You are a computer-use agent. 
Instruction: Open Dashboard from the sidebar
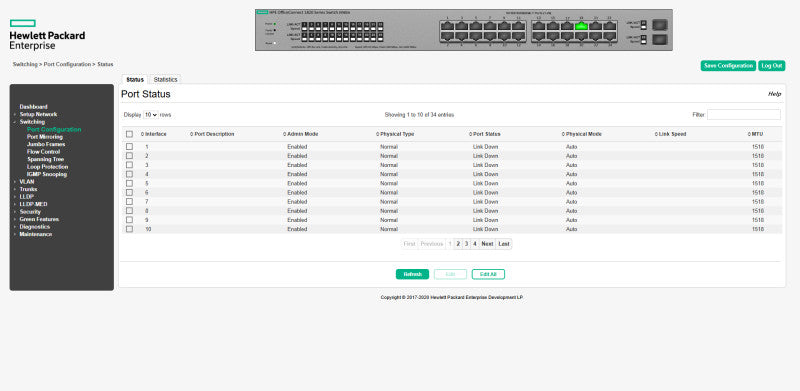(x=34, y=107)
